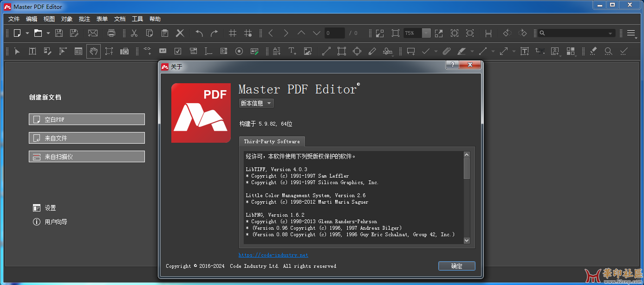Select the signature tool icon
Screen dimensions: 644x285
(x=388, y=51)
